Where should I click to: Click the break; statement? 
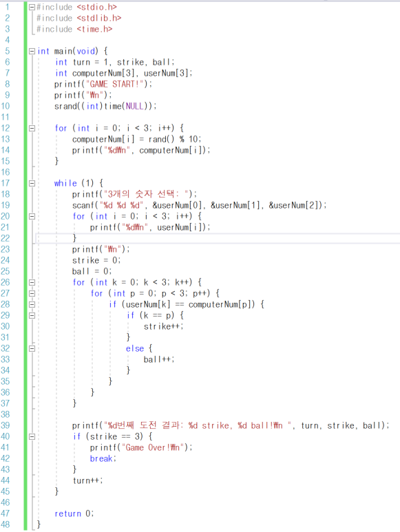[x=103, y=458]
